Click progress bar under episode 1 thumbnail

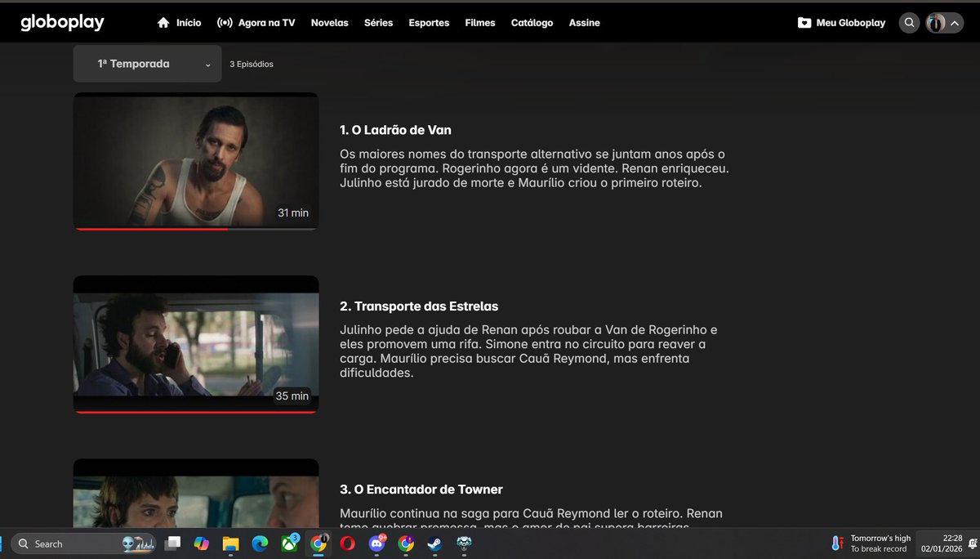point(196,229)
